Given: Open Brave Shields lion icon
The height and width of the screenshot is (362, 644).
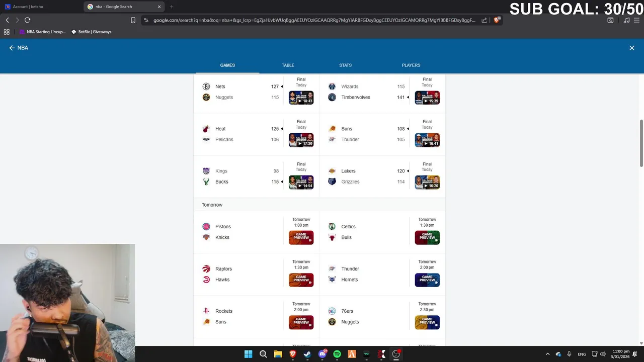Looking at the screenshot, I should [497, 20].
